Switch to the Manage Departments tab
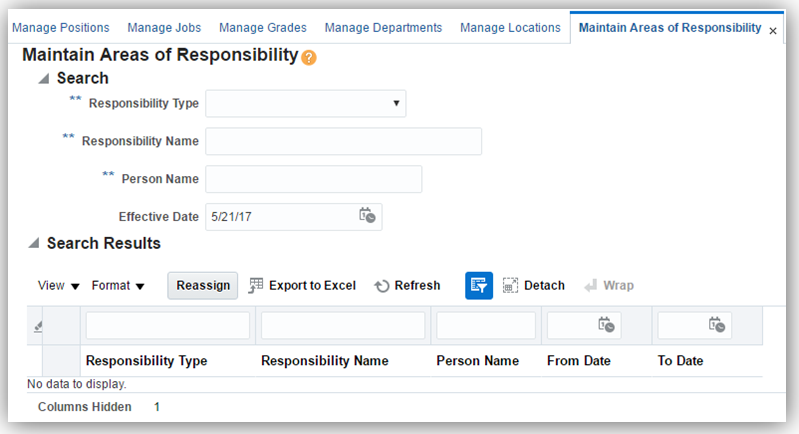799x434 pixels. coord(383,27)
